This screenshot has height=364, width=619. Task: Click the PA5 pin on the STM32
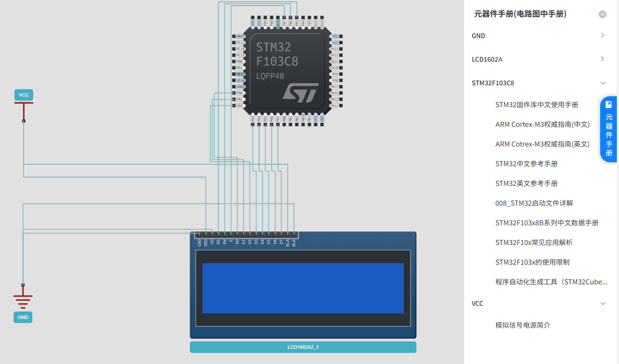click(x=265, y=119)
